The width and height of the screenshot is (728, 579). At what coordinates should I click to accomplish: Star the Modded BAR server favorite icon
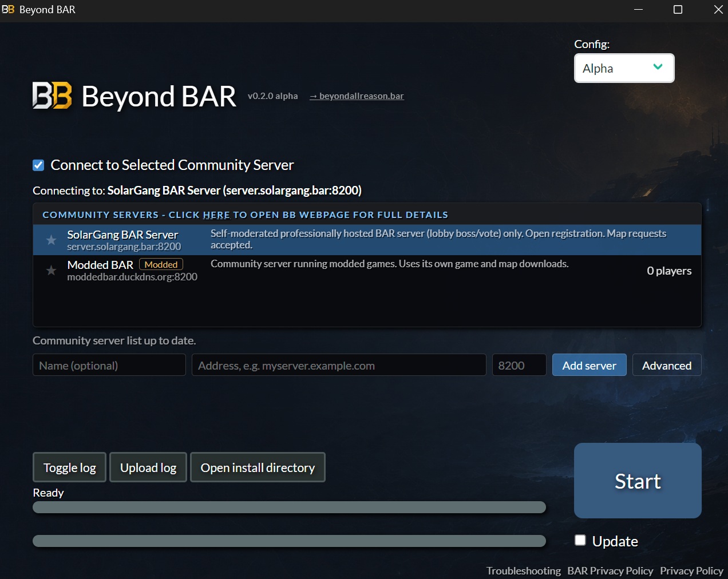point(51,271)
